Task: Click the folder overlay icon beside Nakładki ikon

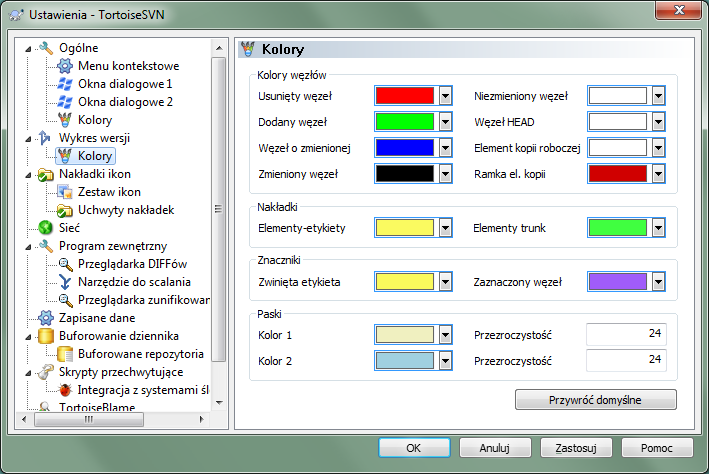Action: tap(46, 174)
